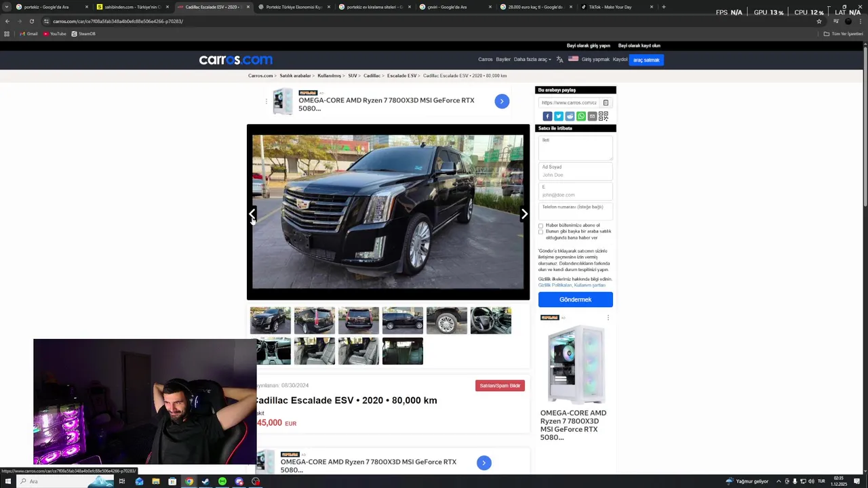Copy listing URL with clipboard icon
The image size is (868, 488).
(606, 103)
